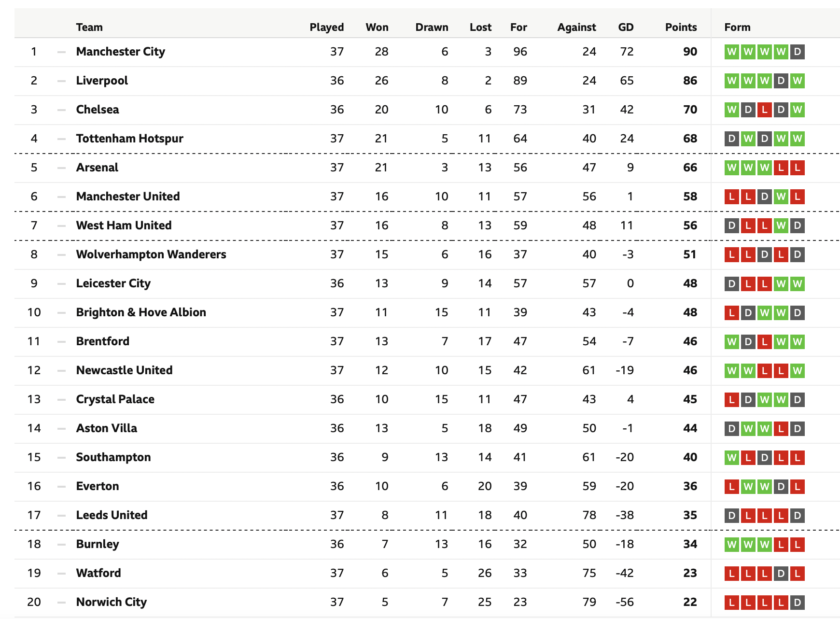The width and height of the screenshot is (840, 619).
Task: Click Manchester City's most recent form badge (D)
Action: [x=797, y=52]
